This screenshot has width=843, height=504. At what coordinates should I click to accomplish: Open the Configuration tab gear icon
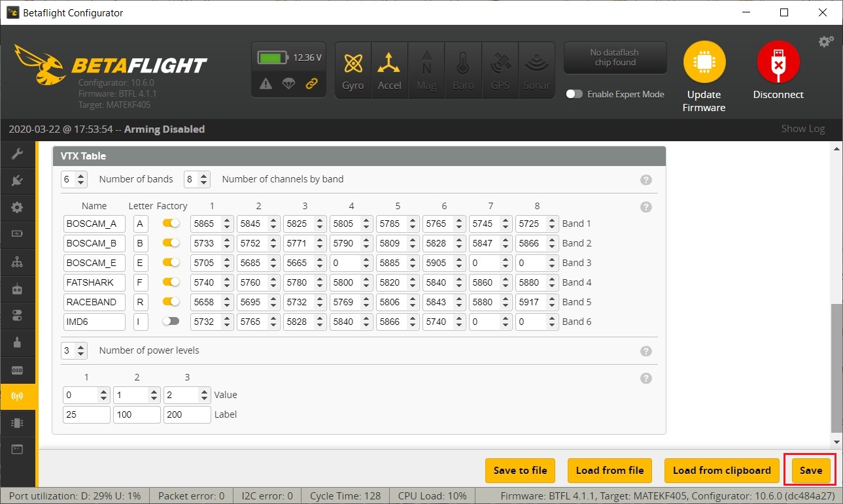[18, 207]
